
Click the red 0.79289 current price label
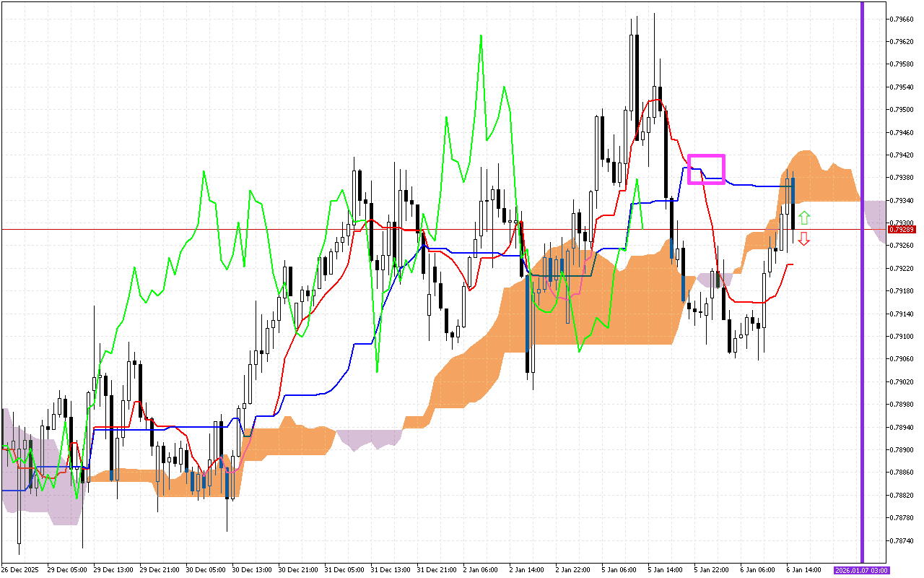pyautogui.click(x=902, y=230)
